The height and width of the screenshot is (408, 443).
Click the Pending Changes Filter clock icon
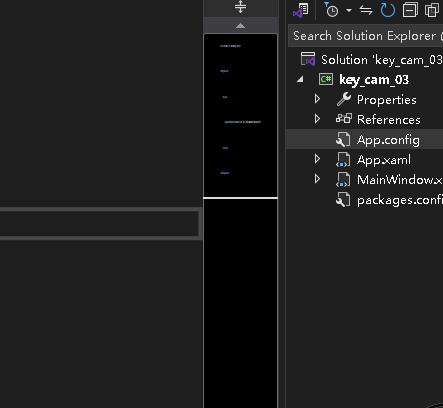[x=331, y=9]
